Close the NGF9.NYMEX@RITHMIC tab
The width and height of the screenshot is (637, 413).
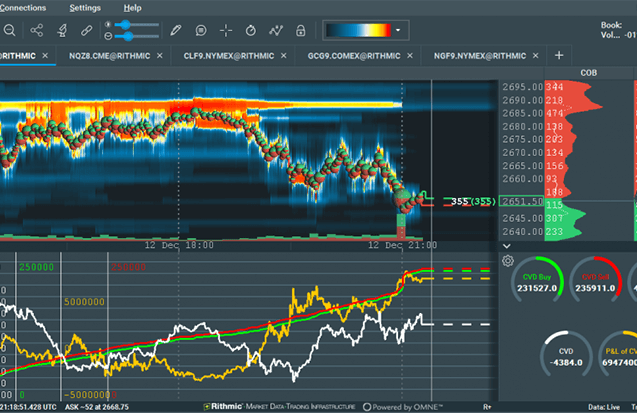click(535, 56)
